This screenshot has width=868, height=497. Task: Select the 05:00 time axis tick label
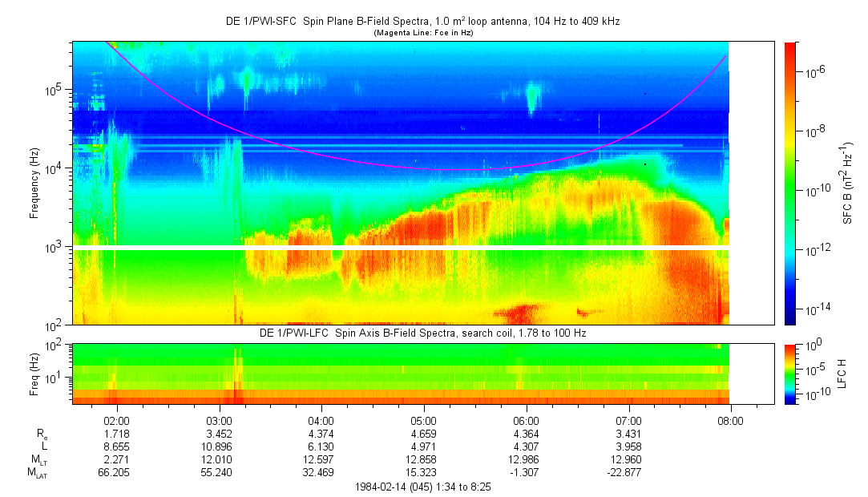point(423,419)
